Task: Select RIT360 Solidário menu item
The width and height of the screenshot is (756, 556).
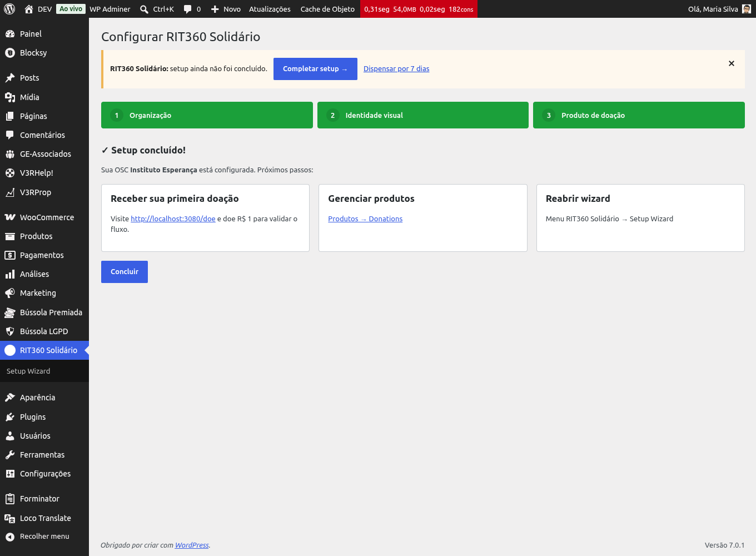Action: pyautogui.click(x=44, y=350)
